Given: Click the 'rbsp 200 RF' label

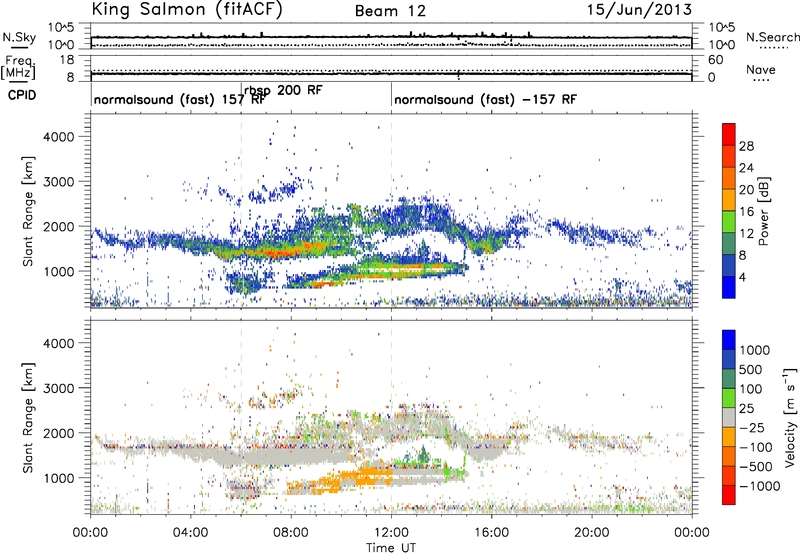Looking at the screenshot, I should pyautogui.click(x=283, y=90).
